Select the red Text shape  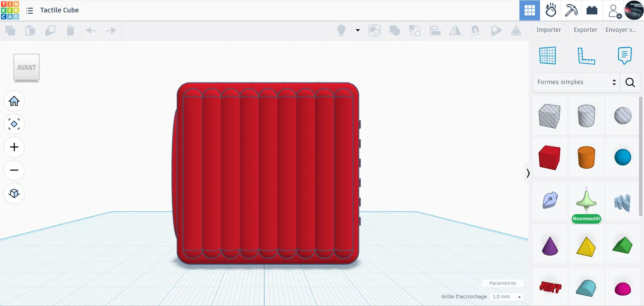[550, 287]
